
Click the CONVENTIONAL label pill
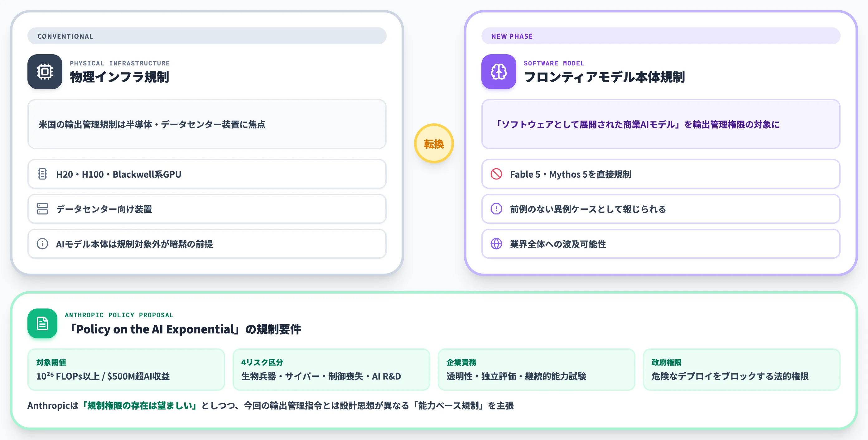pyautogui.click(x=207, y=36)
